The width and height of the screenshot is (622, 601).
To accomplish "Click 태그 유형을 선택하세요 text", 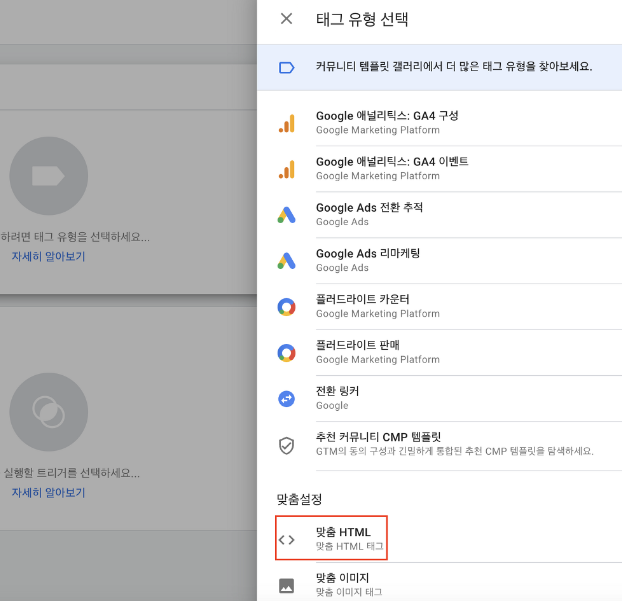I will point(75,237).
